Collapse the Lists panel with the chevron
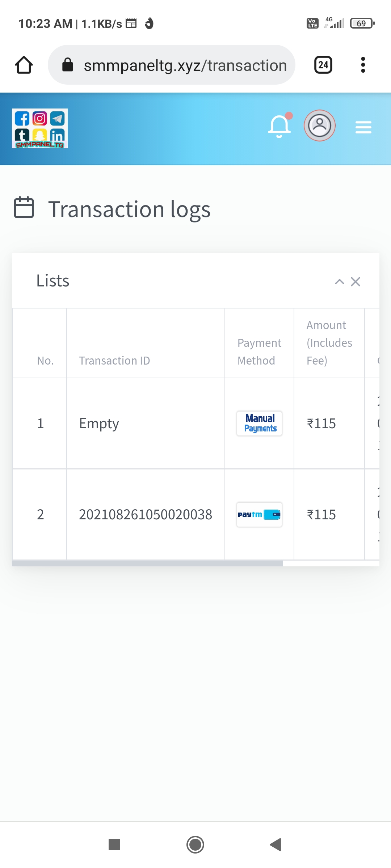Viewport: 391px width, 868px height. 339,282
